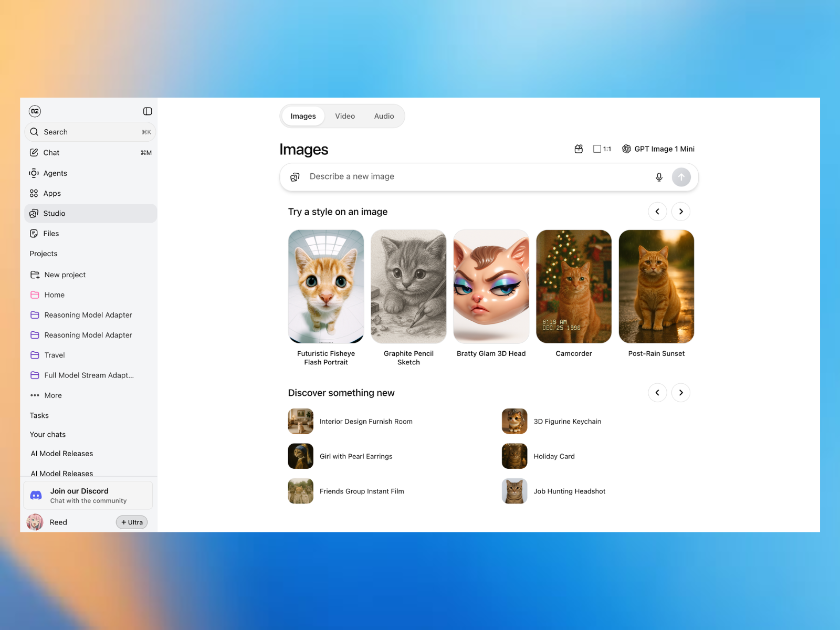Show next styles in style carousel
This screenshot has width=840, height=630.
coord(681,212)
